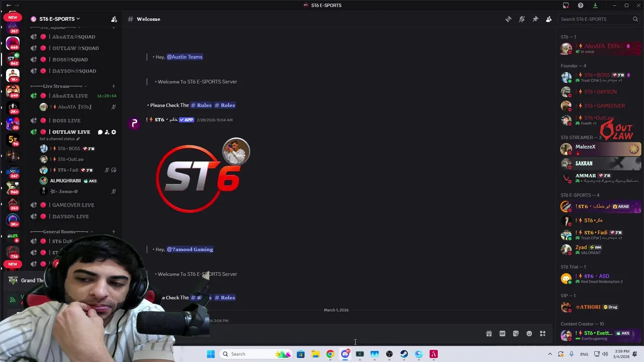Open MalezeX member profile
Viewport: 644px width, 362px height.
(600, 149)
